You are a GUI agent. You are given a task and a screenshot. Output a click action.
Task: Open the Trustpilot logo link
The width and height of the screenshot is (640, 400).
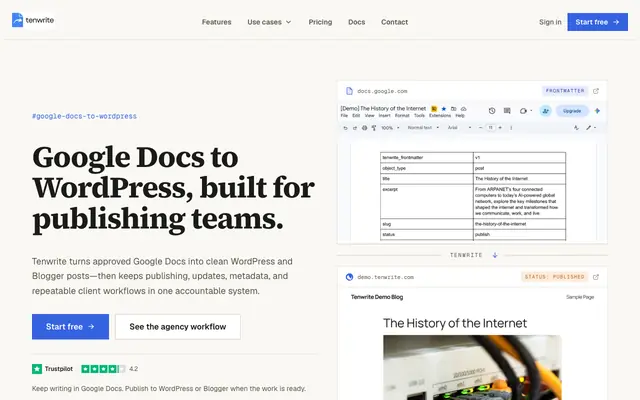click(x=53, y=369)
